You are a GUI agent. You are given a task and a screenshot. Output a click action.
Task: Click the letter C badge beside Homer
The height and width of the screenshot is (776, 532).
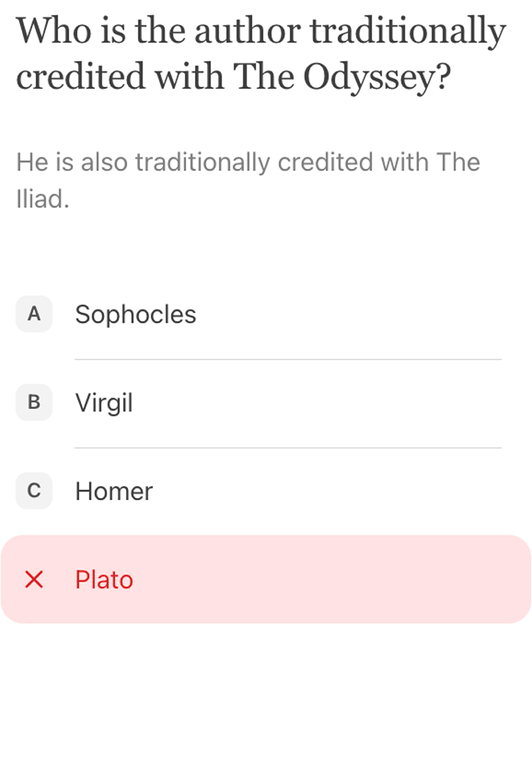click(x=34, y=491)
